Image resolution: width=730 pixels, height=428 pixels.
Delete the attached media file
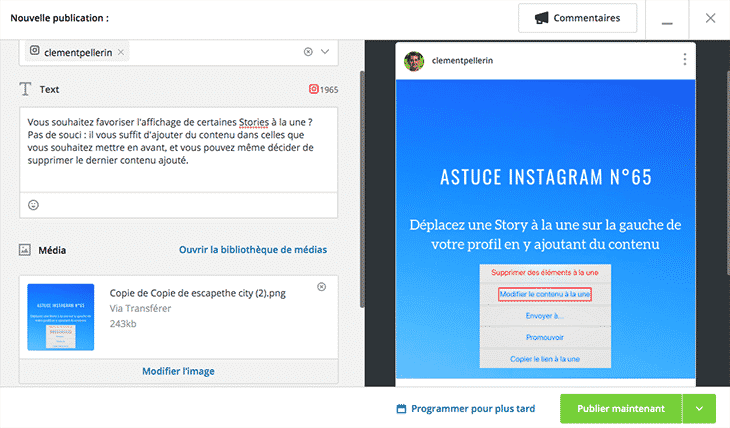click(321, 287)
